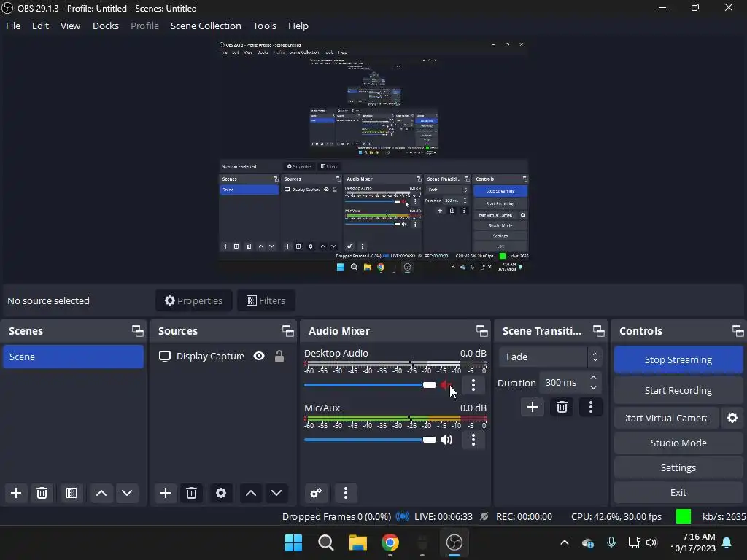Pop out the Controls dock
The width and height of the screenshot is (747, 560).
click(738, 331)
